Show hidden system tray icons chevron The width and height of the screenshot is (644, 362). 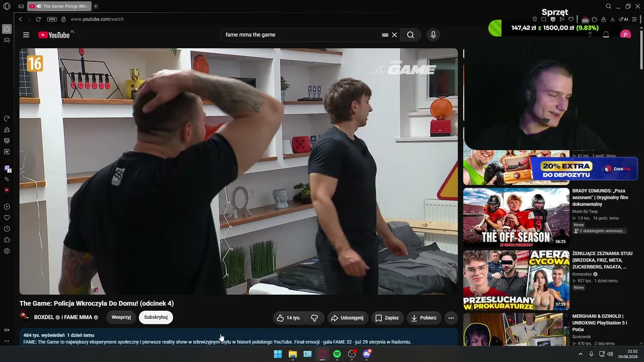pyautogui.click(x=580, y=354)
